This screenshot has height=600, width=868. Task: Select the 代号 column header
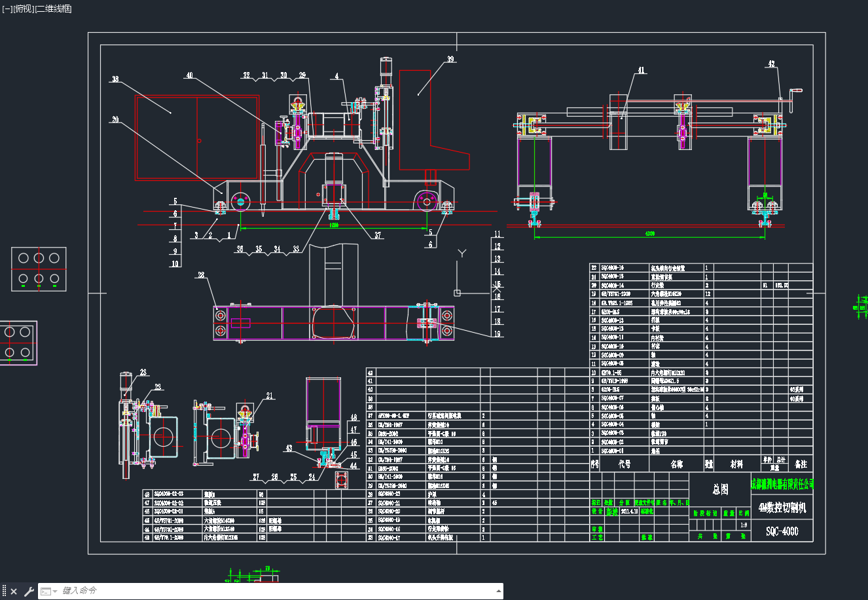point(624,464)
